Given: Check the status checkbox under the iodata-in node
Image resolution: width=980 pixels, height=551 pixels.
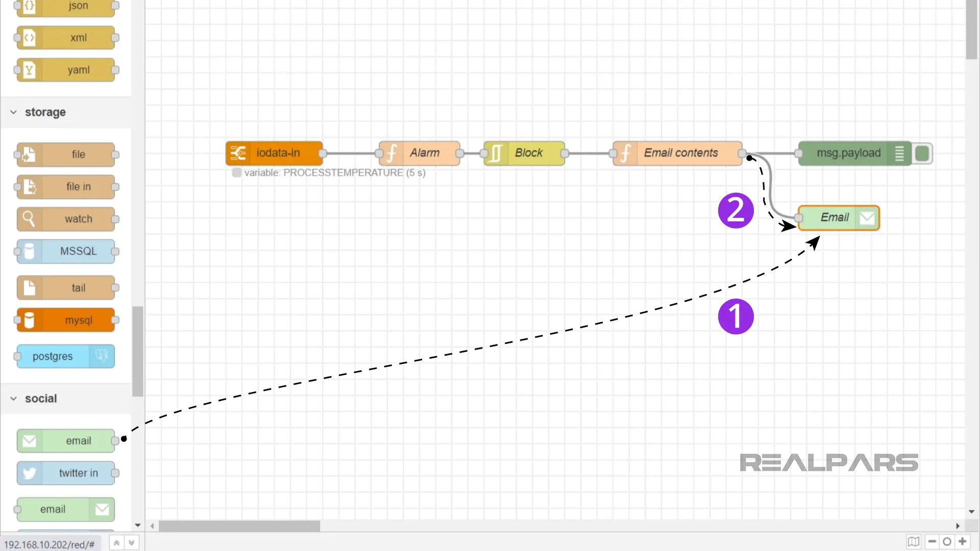Looking at the screenshot, I should (236, 172).
